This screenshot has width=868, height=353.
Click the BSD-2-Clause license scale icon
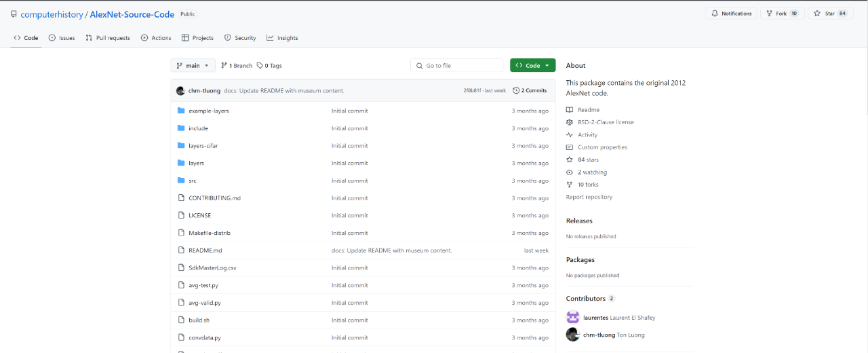tap(570, 122)
